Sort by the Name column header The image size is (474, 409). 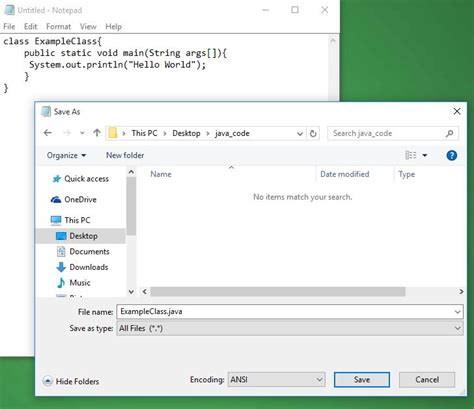(x=161, y=174)
